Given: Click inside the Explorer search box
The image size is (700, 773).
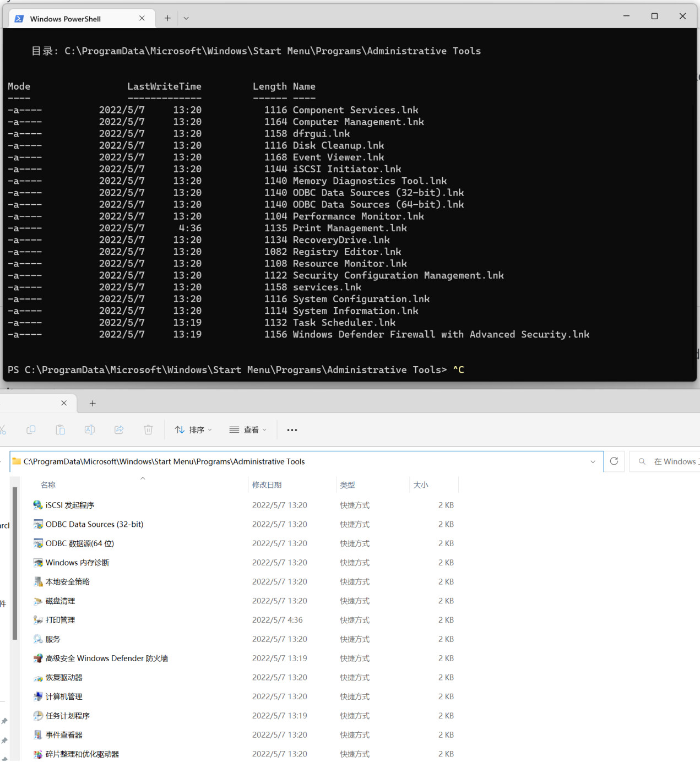Looking at the screenshot, I should point(669,461).
